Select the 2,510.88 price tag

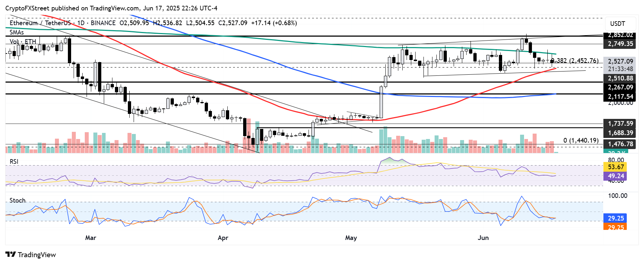click(x=620, y=78)
